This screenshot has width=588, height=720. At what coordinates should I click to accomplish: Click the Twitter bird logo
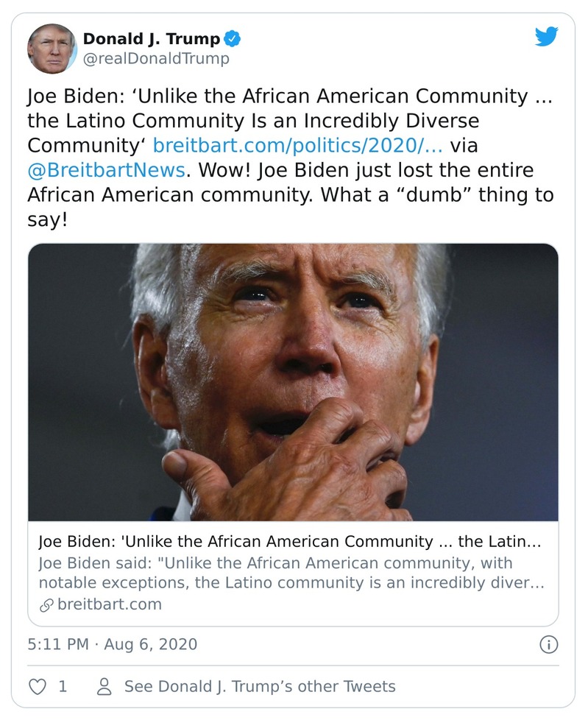pyautogui.click(x=547, y=37)
